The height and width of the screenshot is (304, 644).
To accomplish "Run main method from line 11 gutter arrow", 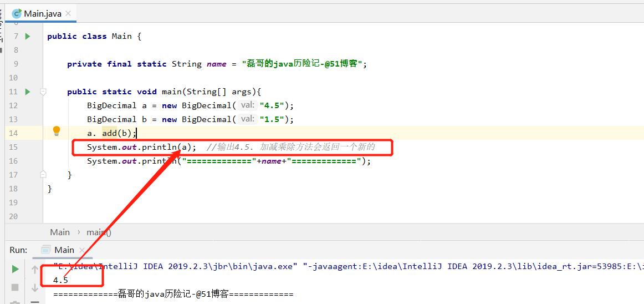I will pyautogui.click(x=28, y=92).
